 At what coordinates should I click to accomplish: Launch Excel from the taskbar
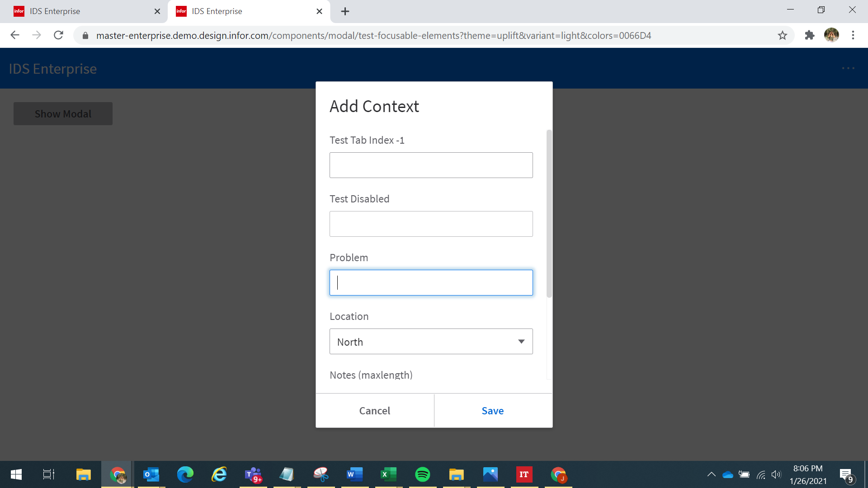coord(388,474)
